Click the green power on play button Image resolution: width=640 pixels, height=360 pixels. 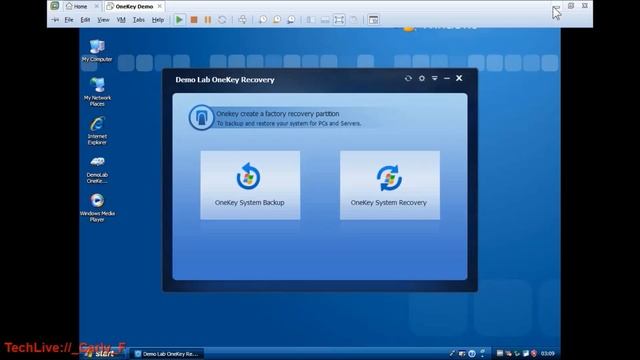click(x=179, y=20)
